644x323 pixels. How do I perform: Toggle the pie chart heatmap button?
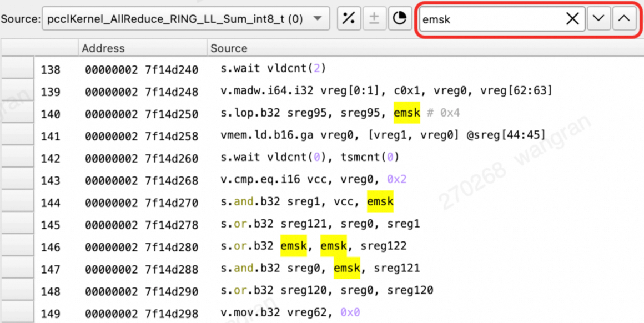[x=399, y=18]
